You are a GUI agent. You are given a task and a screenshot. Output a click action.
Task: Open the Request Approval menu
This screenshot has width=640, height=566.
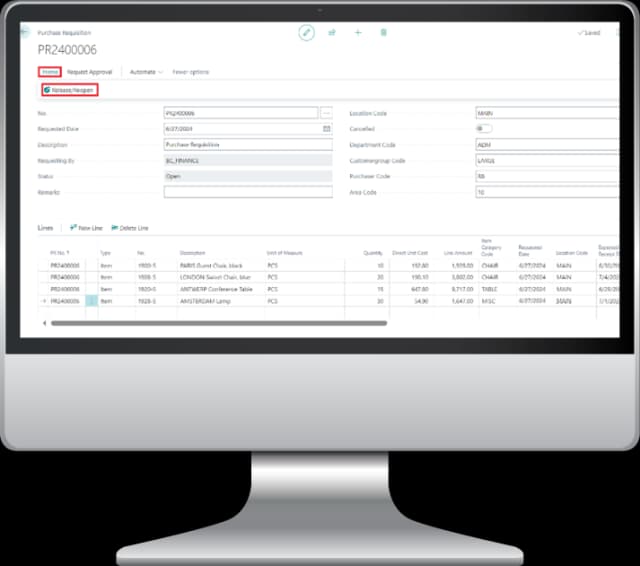point(90,72)
